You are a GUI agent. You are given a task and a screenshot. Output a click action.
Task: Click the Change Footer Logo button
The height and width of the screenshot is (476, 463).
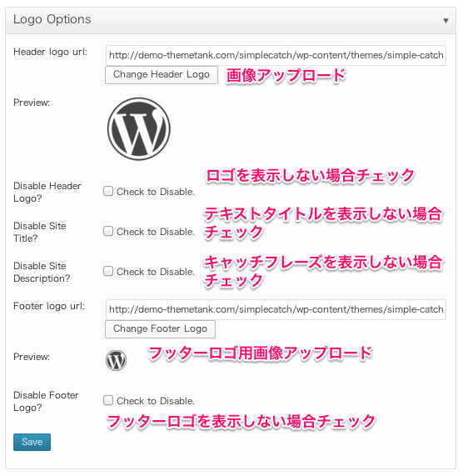(160, 328)
